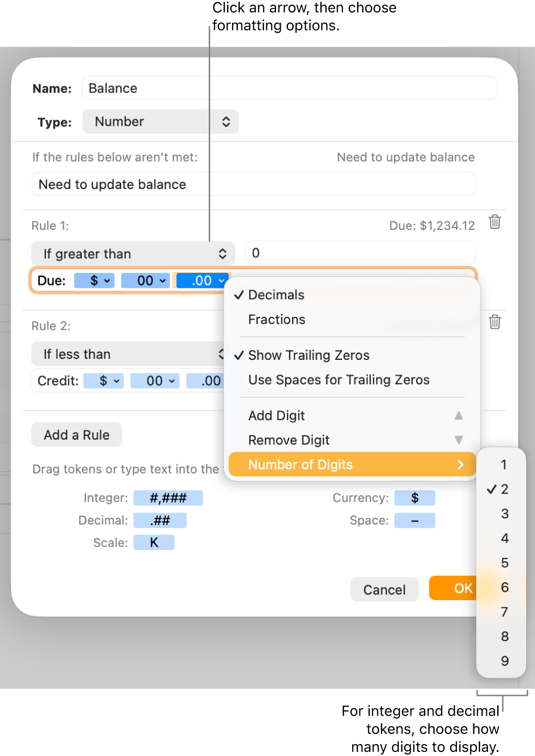The image size is (535, 756).
Task: Click the Scale "K" token
Action: tap(154, 542)
